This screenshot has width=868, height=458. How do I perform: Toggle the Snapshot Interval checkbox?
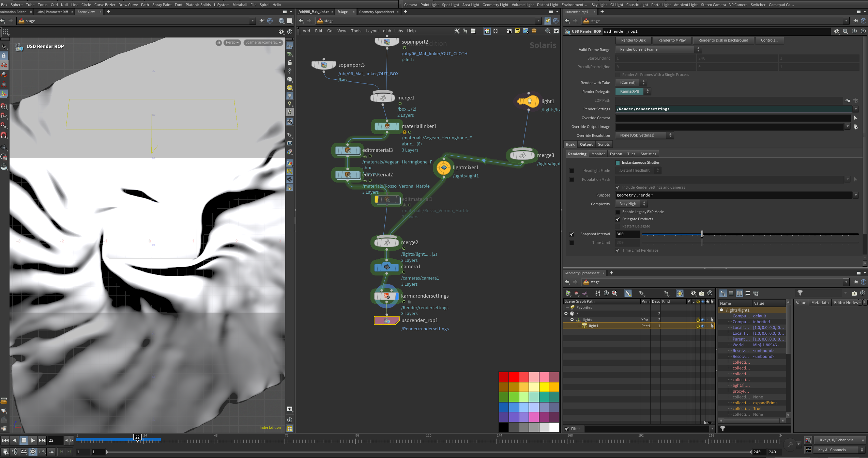tap(572, 234)
